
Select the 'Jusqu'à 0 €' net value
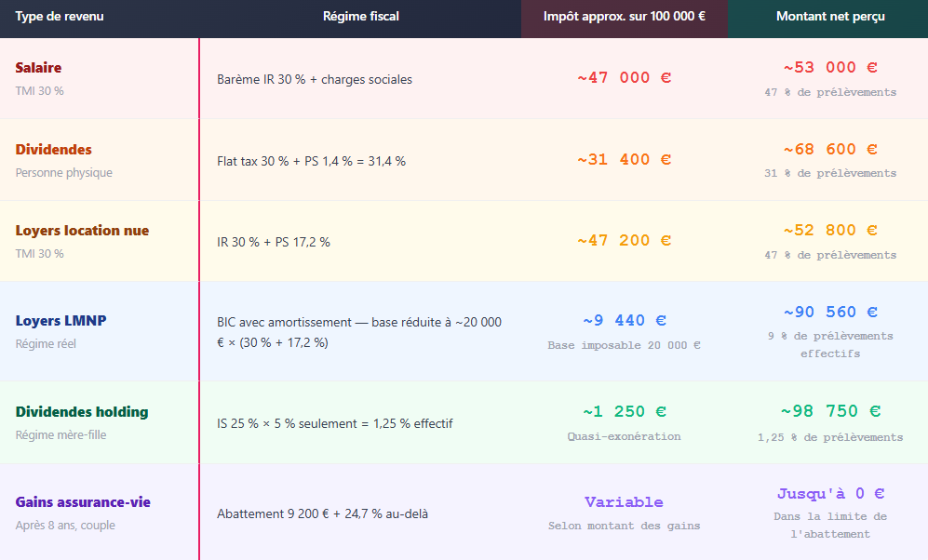(830, 493)
